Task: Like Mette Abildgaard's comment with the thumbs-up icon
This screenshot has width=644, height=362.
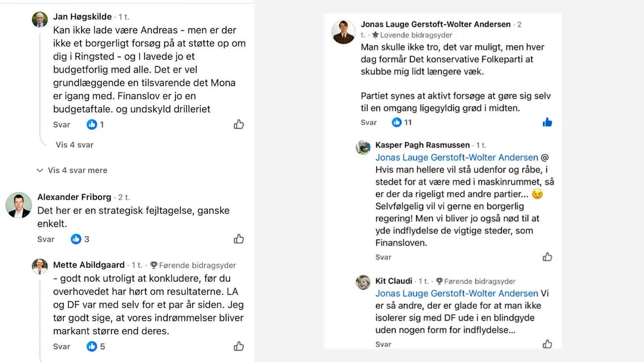Action: tap(238, 346)
